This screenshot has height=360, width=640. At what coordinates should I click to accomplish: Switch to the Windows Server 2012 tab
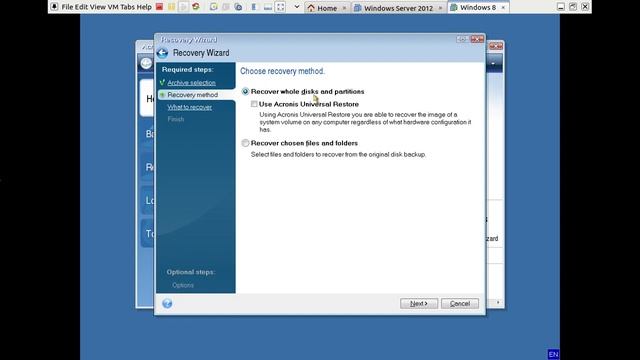(x=398, y=8)
